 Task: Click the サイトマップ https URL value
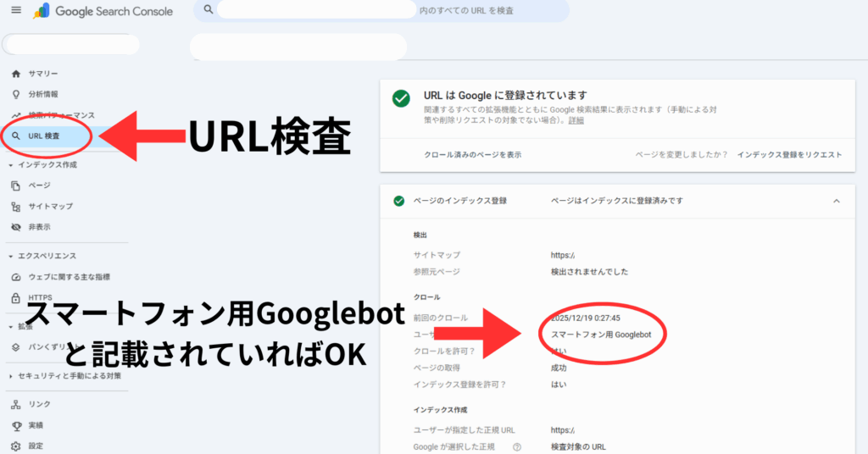563,255
